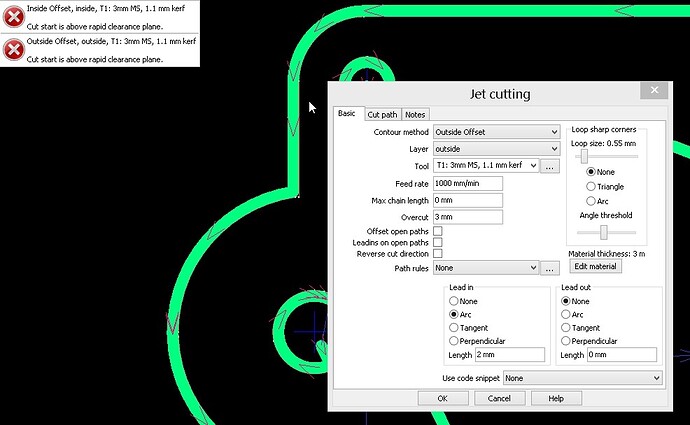Click the Max chain length field
The width and height of the screenshot is (690, 425).
click(468, 200)
